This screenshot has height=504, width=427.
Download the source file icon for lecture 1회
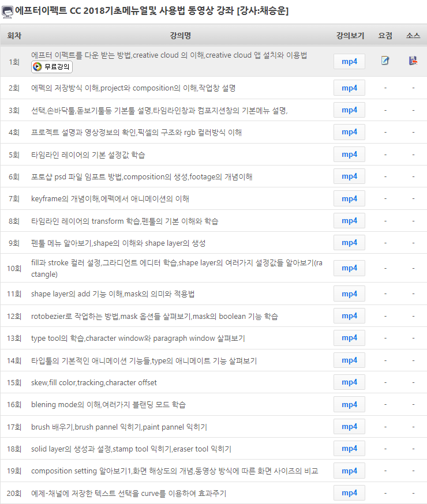pos(413,61)
